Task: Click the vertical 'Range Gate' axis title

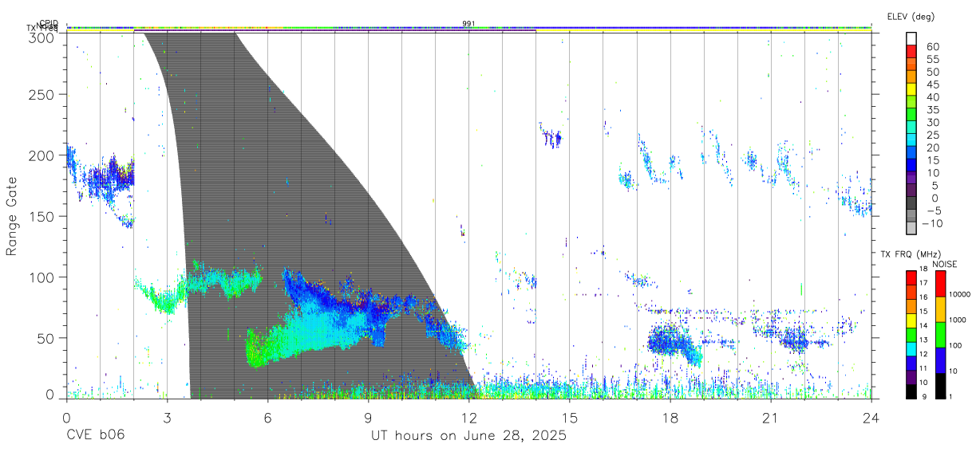Action: point(12,217)
